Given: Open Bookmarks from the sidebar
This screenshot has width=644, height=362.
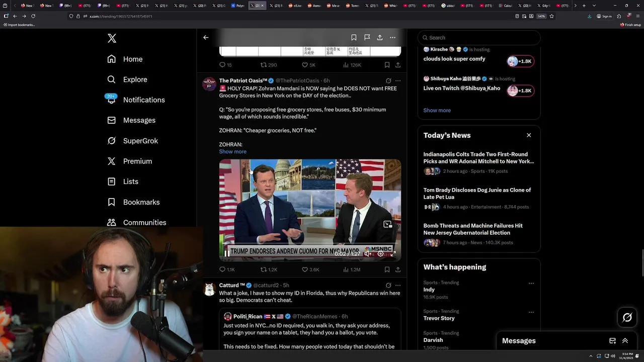Looking at the screenshot, I should click(x=133, y=202).
